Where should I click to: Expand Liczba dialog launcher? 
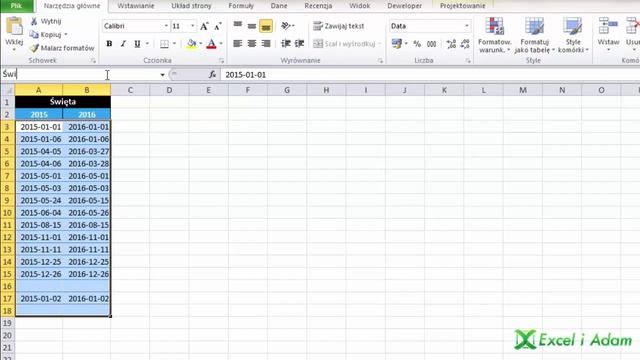pyautogui.click(x=468, y=61)
